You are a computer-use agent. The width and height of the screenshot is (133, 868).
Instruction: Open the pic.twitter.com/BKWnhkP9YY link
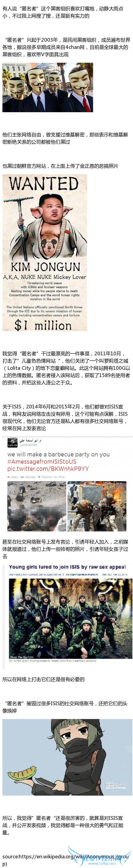[x=48, y=468]
